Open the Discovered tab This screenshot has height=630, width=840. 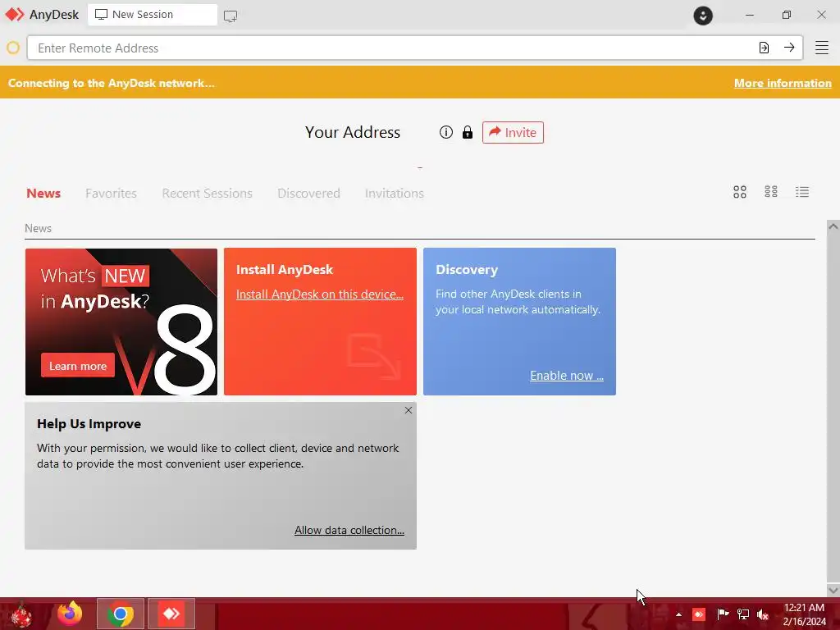(x=308, y=194)
